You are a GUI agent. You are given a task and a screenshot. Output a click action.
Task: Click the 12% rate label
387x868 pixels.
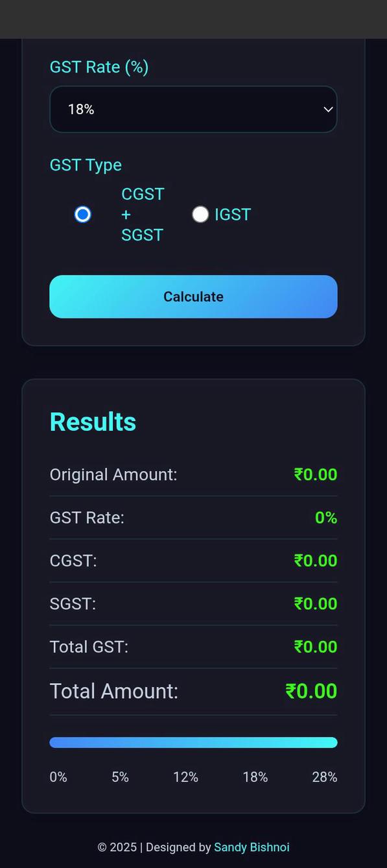[186, 777]
